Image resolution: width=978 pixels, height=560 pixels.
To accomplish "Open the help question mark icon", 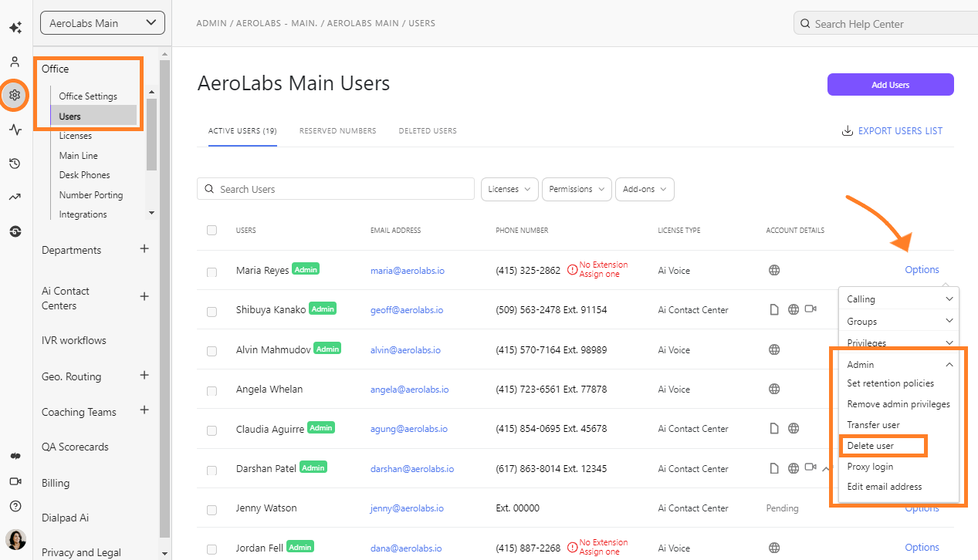I will pos(15,506).
